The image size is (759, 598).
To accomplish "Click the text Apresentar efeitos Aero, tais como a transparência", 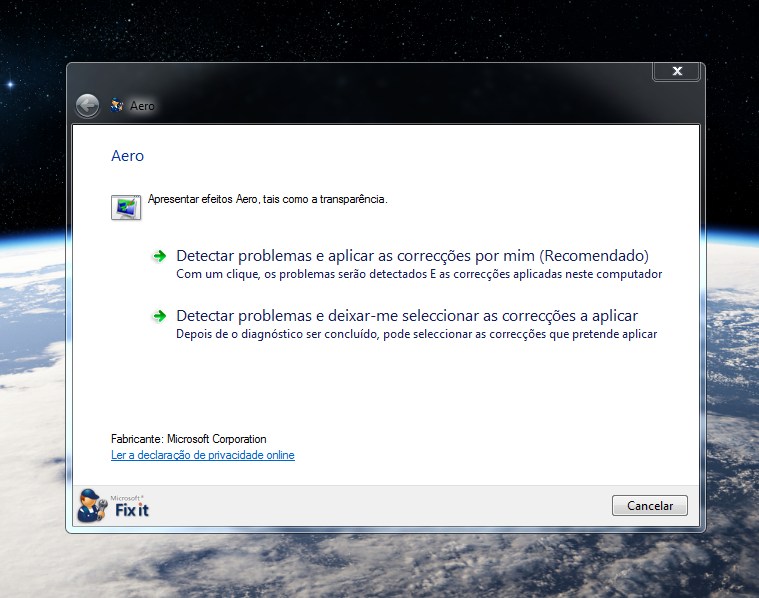I will click(268, 199).
